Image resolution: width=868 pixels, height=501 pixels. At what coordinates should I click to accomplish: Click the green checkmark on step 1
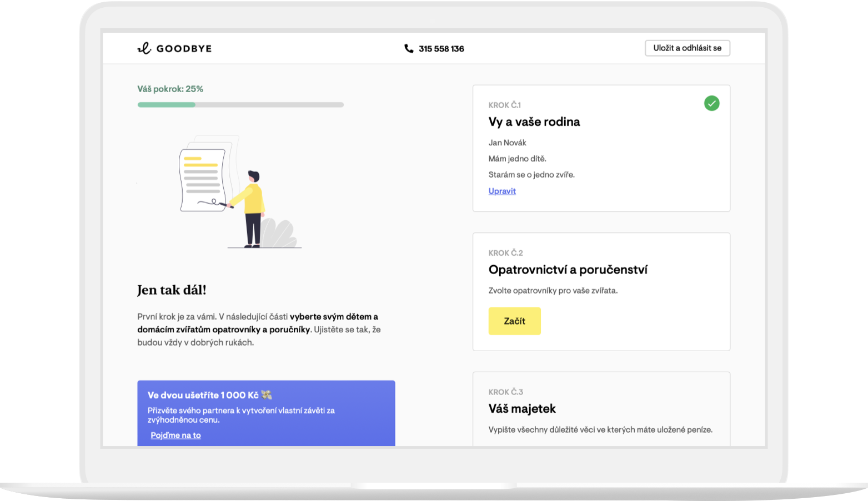(x=711, y=103)
